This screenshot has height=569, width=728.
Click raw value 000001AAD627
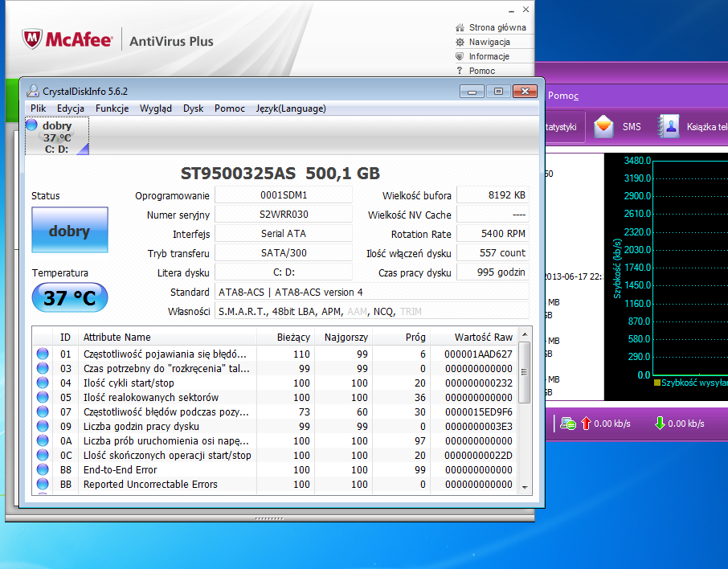478,354
